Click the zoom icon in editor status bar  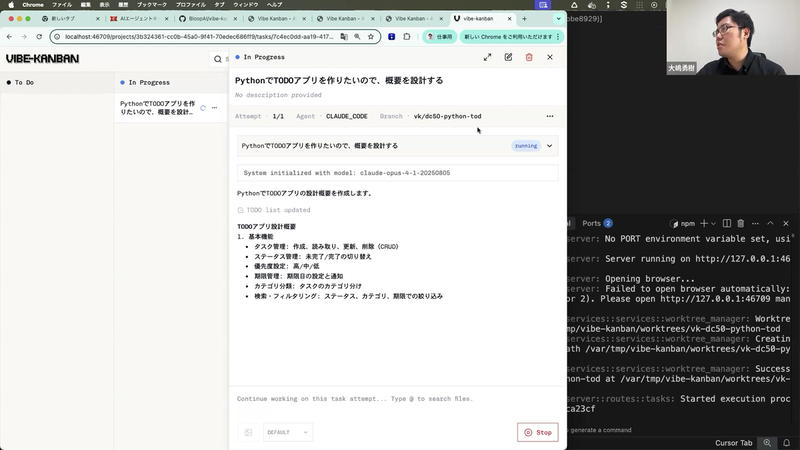[x=767, y=443]
